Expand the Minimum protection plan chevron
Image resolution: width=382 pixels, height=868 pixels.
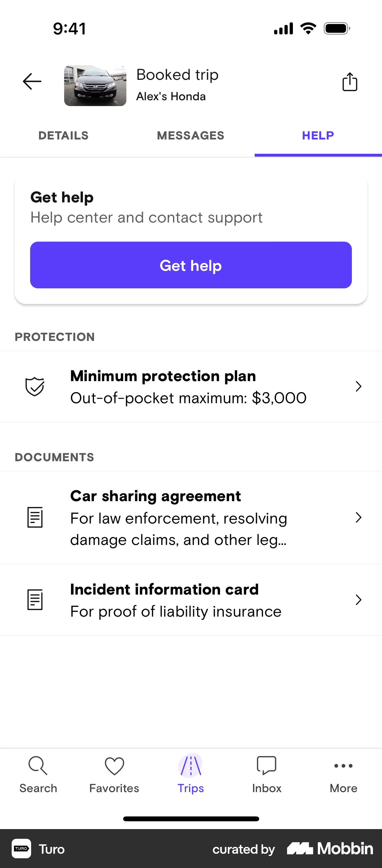pyautogui.click(x=358, y=387)
